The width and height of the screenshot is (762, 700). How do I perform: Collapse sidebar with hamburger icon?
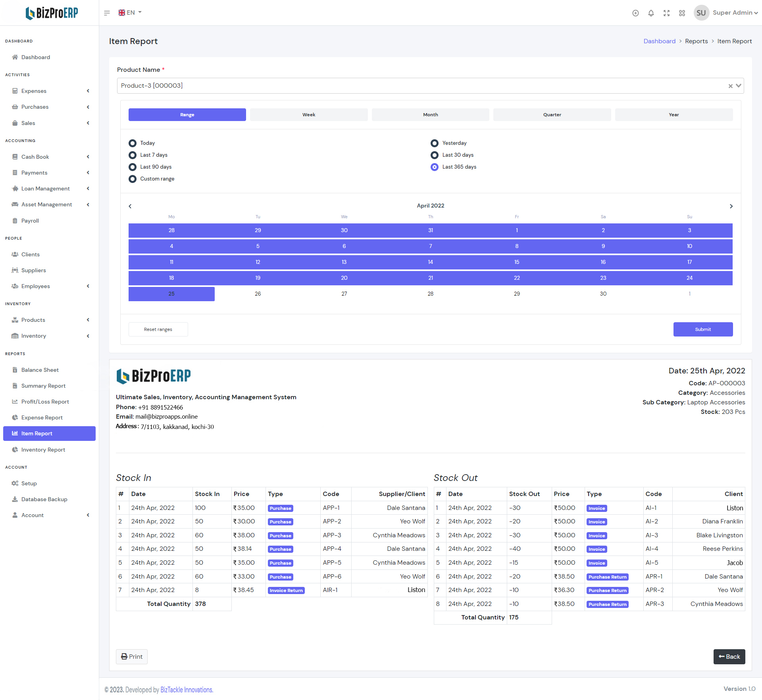click(107, 13)
